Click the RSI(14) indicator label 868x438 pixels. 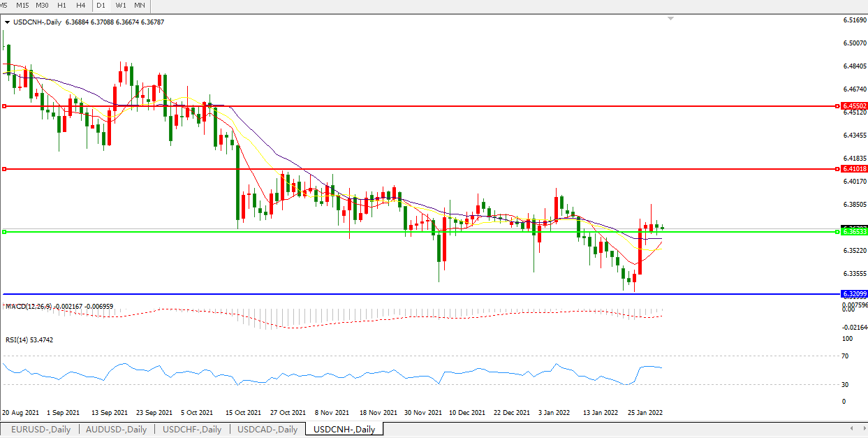(20, 340)
